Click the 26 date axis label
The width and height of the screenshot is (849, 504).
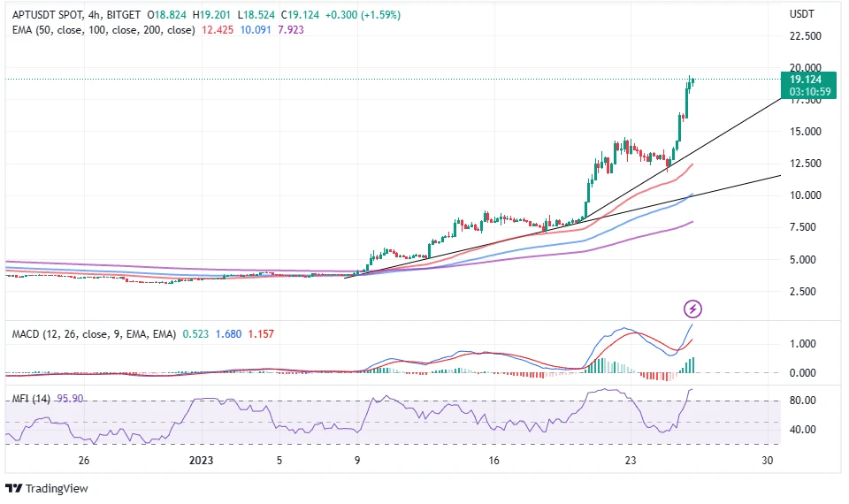pos(84,461)
